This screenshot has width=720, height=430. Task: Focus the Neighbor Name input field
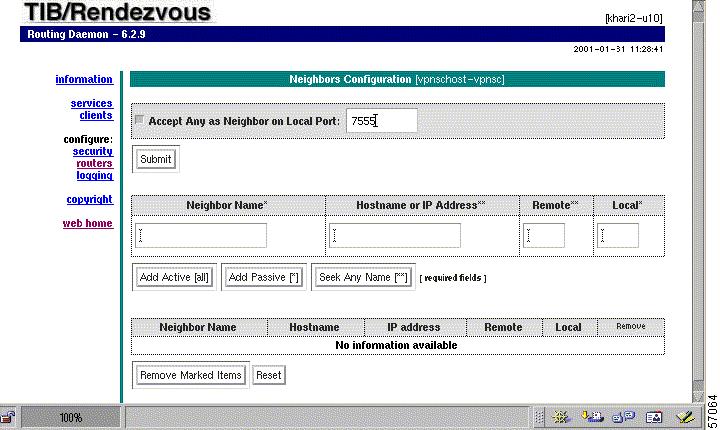pos(201,235)
